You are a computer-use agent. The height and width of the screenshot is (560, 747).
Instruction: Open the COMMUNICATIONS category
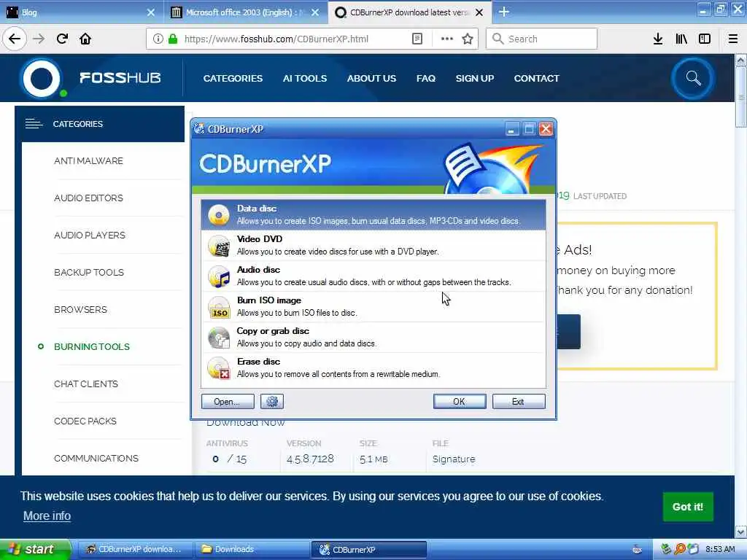click(96, 458)
